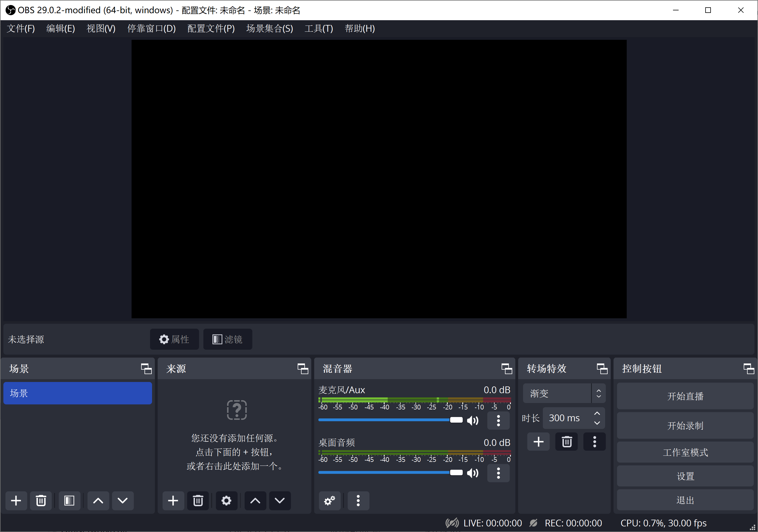Select the 场景 item in scenes list
This screenshot has height=532, width=758.
coord(77,393)
